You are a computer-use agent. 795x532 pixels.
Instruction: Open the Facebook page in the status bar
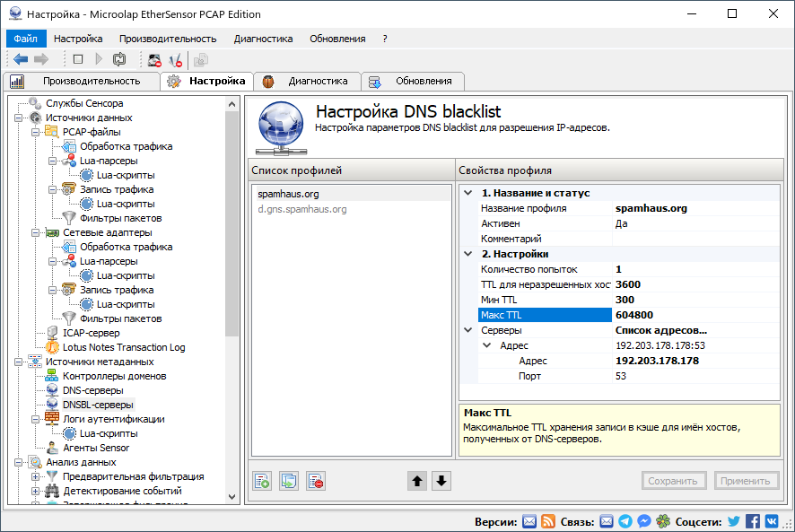tap(752, 520)
